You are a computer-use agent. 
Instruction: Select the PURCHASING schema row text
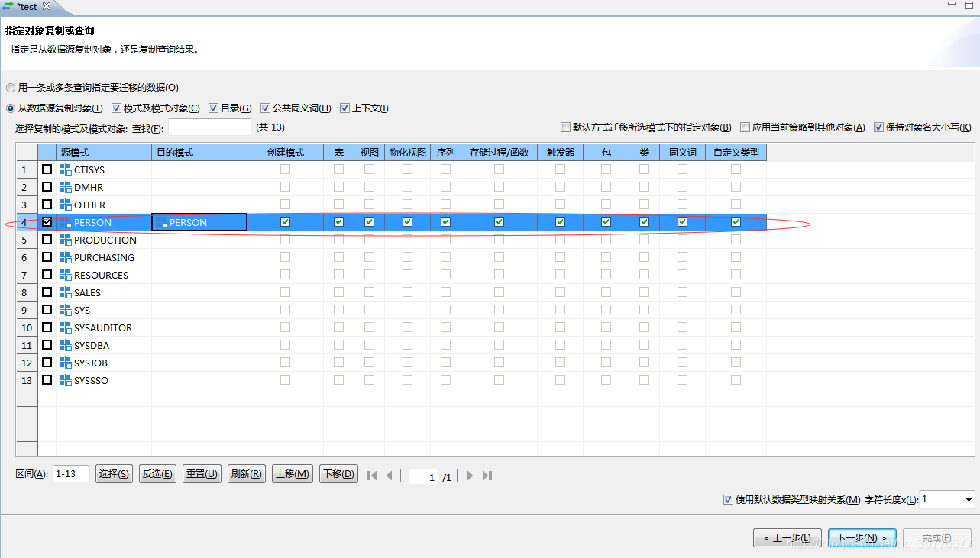[x=104, y=257]
